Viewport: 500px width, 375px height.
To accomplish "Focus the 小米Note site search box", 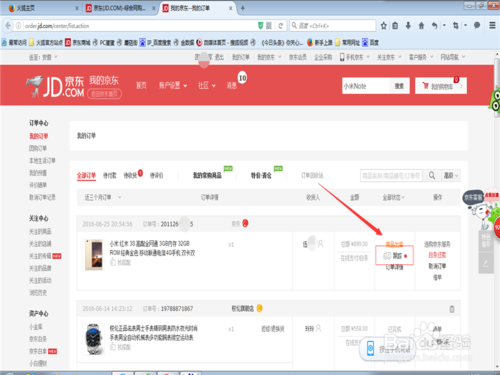I will tap(366, 86).
